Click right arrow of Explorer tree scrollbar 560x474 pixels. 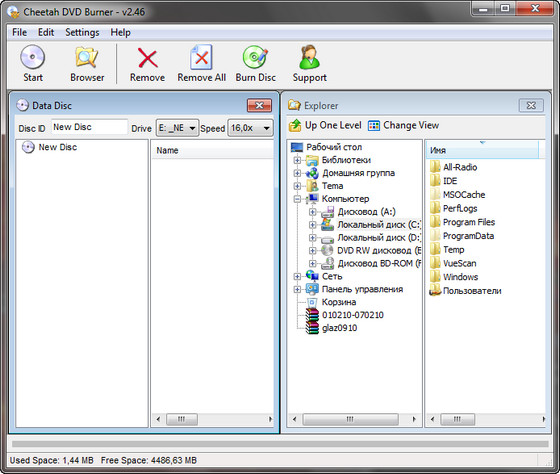pyautogui.click(x=414, y=419)
